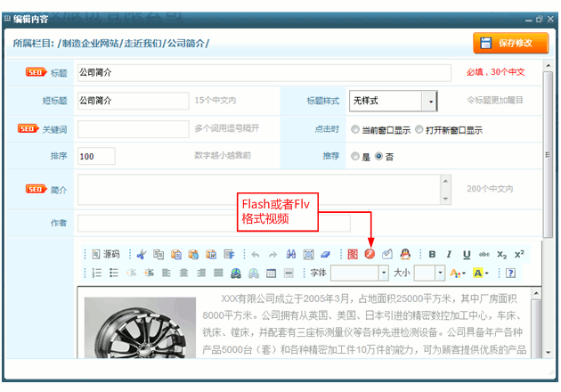Click the Flash video insert icon
The height and width of the screenshot is (392, 561).
click(x=370, y=254)
